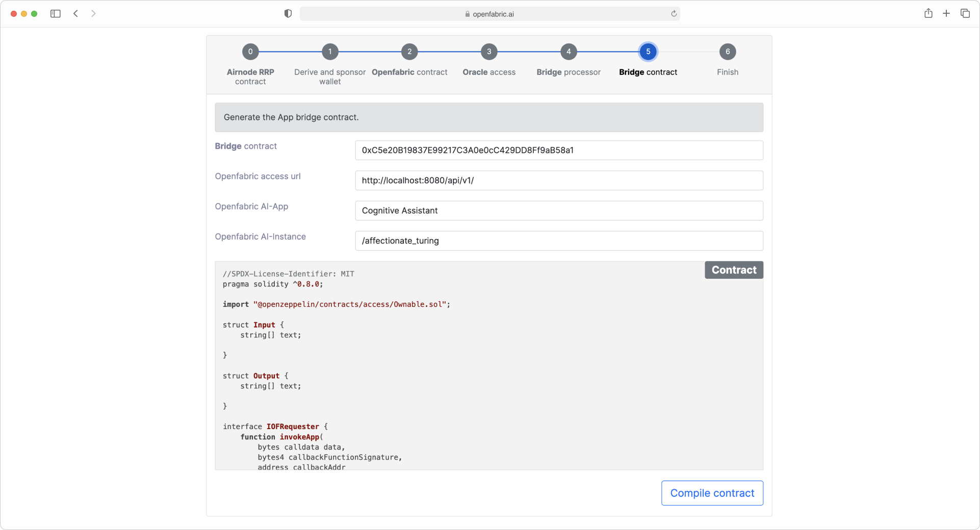980x530 pixels.
Task: Click the macOS window close button
Action: [x=14, y=14]
